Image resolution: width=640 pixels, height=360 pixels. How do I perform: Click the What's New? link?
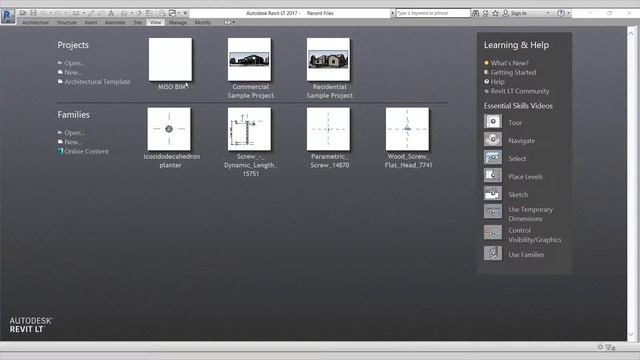click(x=509, y=63)
